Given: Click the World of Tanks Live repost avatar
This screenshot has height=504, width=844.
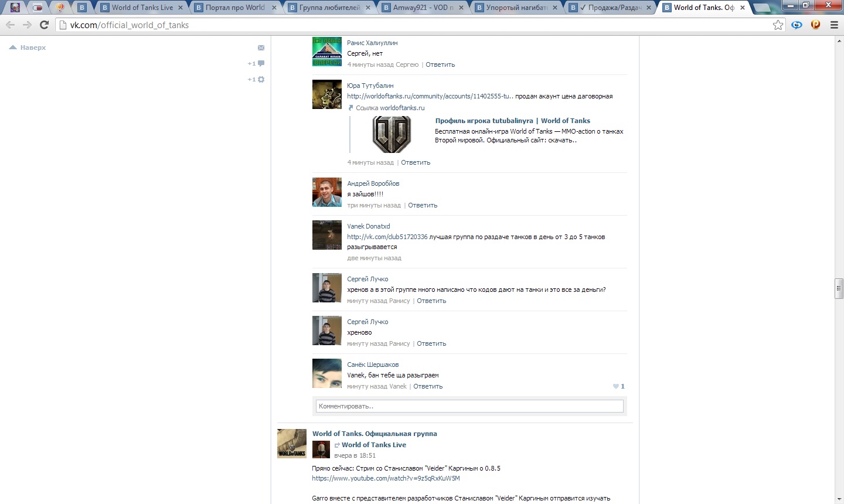Looking at the screenshot, I should click(x=321, y=449).
